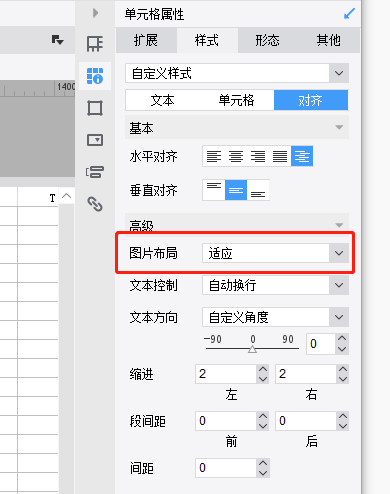The height and width of the screenshot is (494, 390).
Task: Increase paragraph spacing before value
Action: tap(263, 416)
